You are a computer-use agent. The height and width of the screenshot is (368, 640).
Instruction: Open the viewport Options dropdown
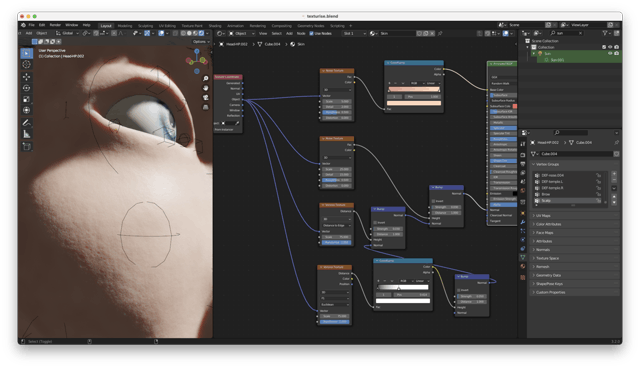201,42
